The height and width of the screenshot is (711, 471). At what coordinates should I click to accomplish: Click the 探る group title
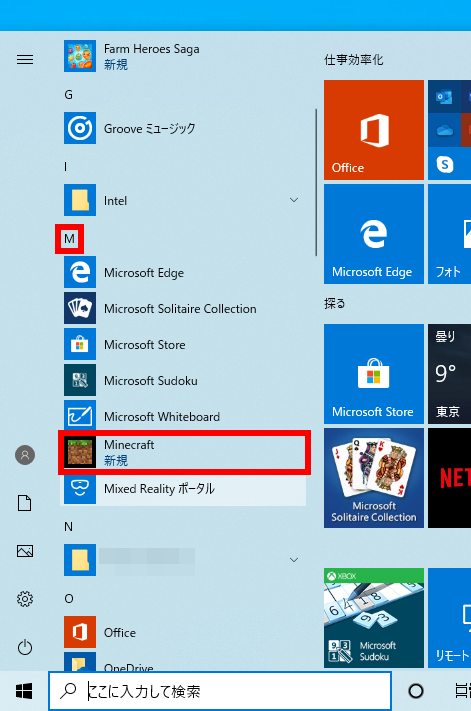(x=335, y=303)
